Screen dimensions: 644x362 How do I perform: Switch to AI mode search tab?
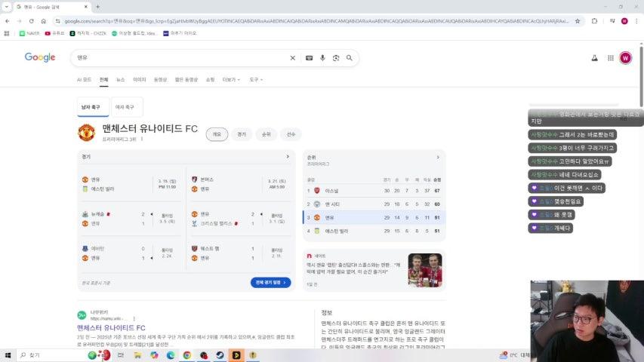tap(85, 80)
